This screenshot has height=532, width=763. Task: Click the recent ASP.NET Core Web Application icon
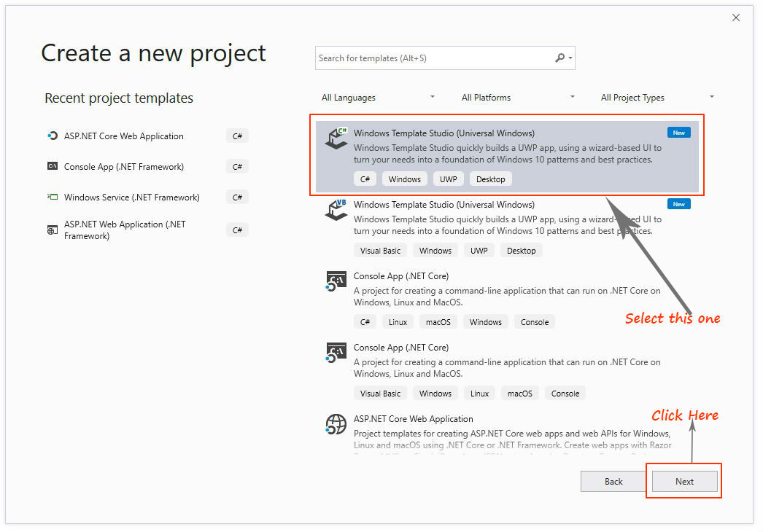coord(52,136)
